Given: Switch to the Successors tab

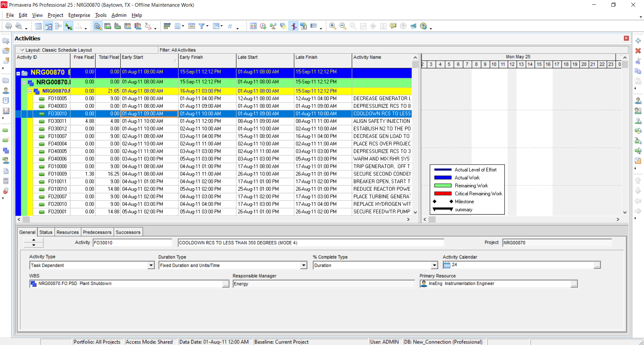Looking at the screenshot, I should coord(128,232).
